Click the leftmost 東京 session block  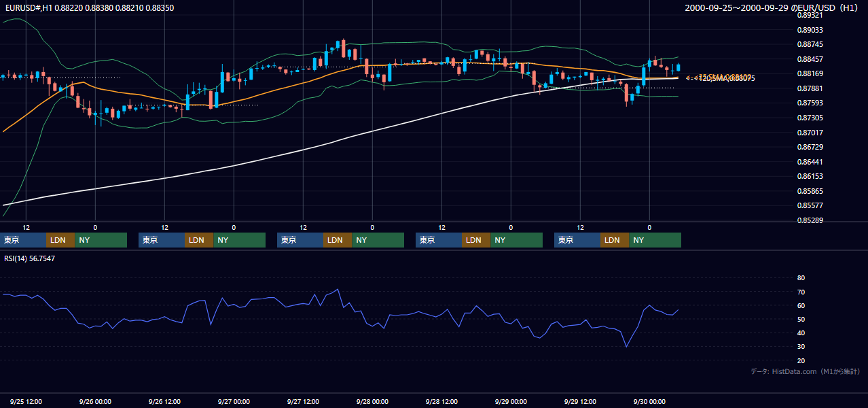coord(23,240)
